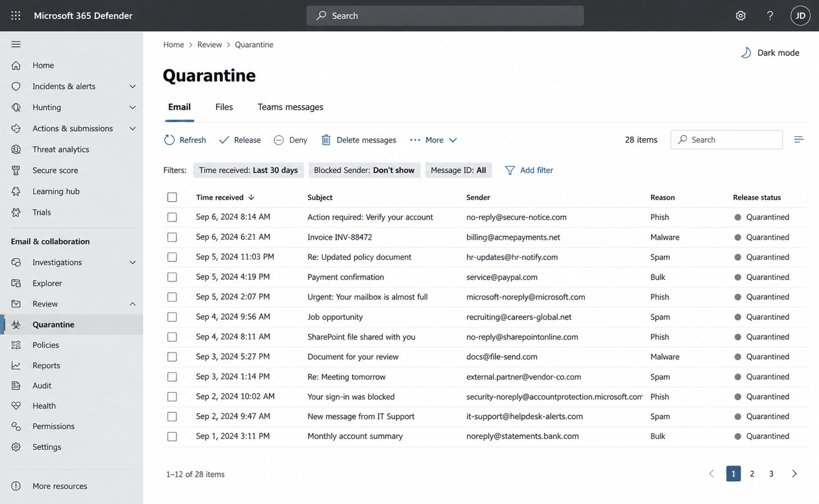Click the Incidents & alerts shield icon
The height and width of the screenshot is (504, 819).
pyautogui.click(x=16, y=87)
